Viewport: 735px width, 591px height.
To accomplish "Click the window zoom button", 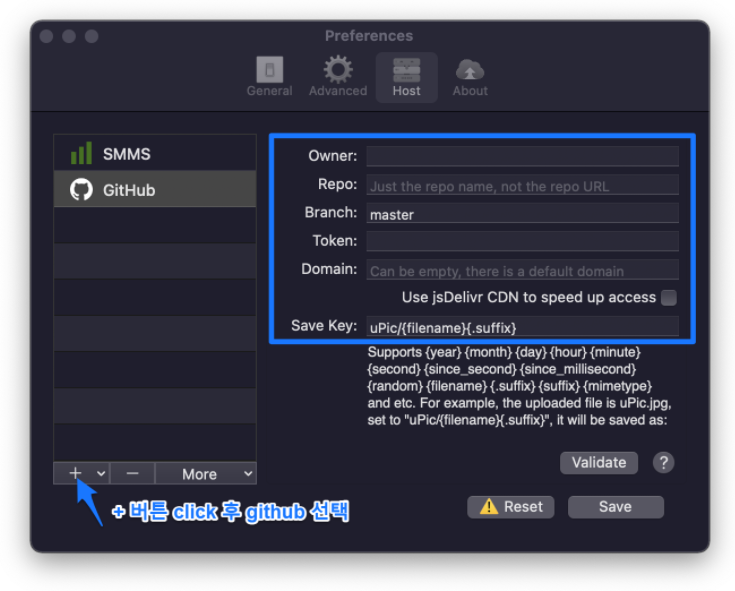I will pos(92,36).
